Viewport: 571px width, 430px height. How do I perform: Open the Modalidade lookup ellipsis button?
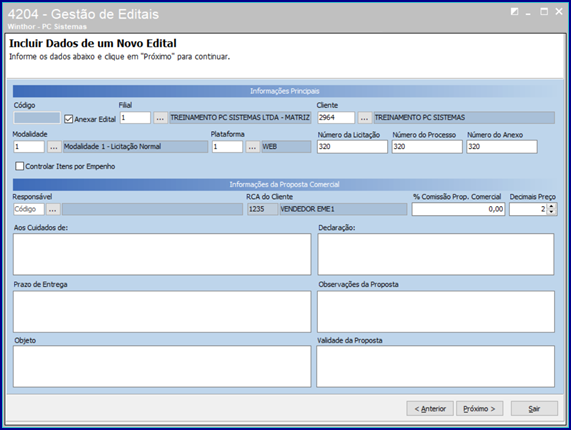point(54,147)
